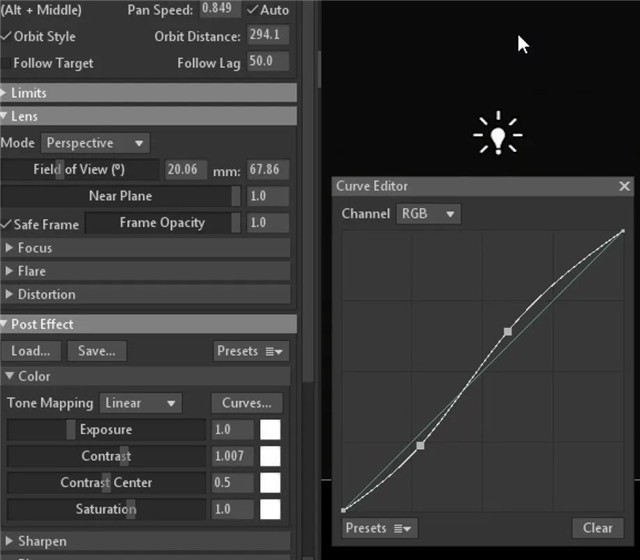The width and height of the screenshot is (640, 560).
Task: Click the light bulb icon in viewport
Action: [498, 134]
